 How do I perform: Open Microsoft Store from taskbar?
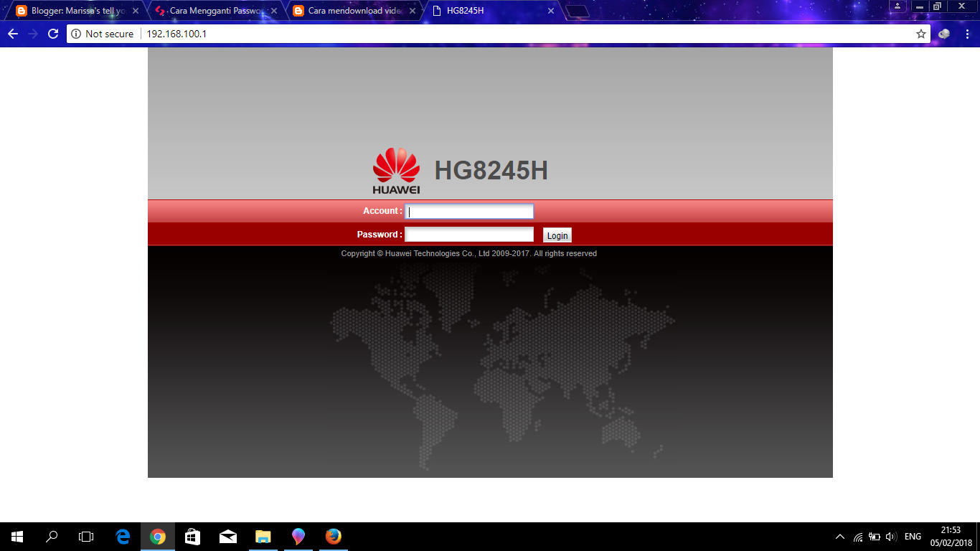pos(192,537)
